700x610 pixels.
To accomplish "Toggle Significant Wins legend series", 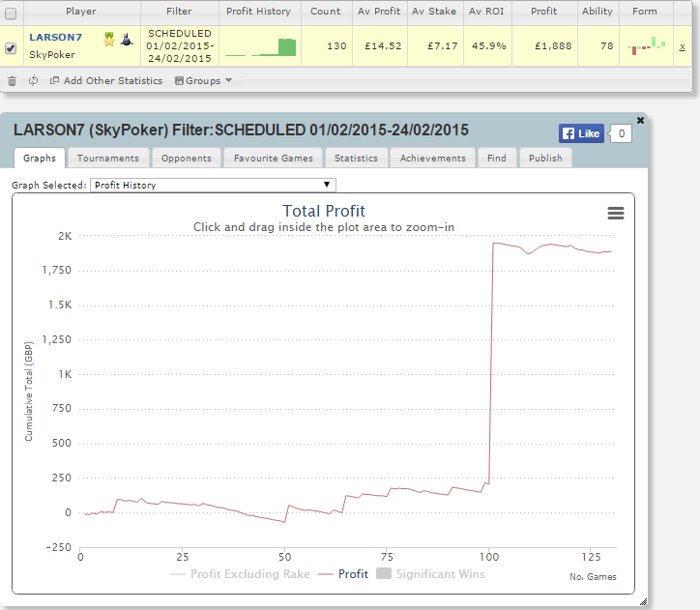I will [430, 574].
